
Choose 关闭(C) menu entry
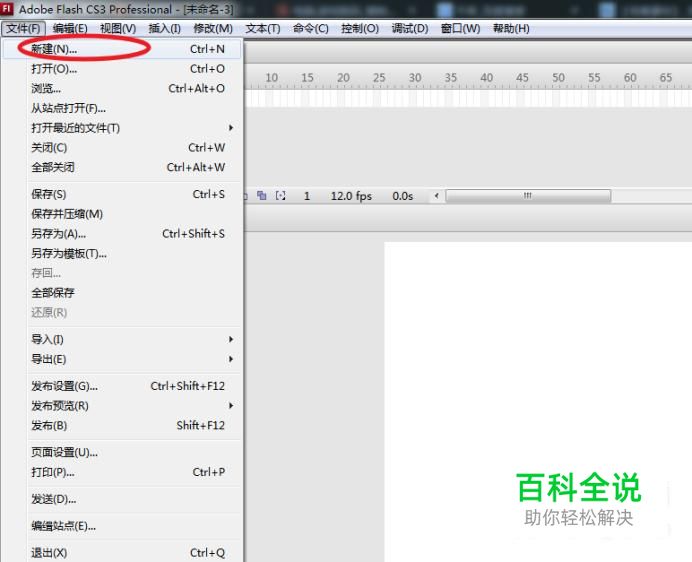click(122, 147)
